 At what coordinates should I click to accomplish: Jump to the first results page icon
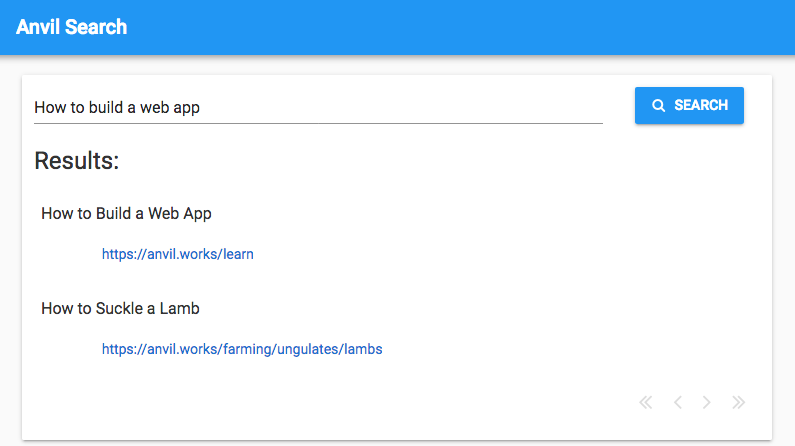pos(646,402)
